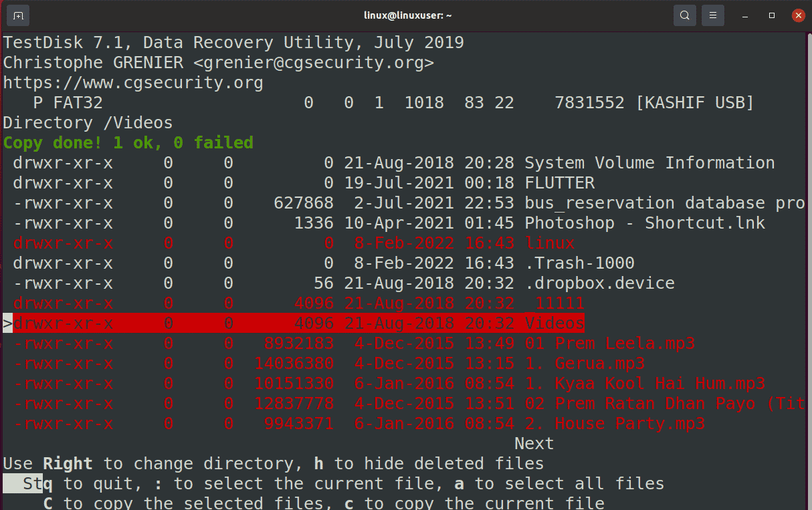Select System Volume Information directory
Viewport: 812px width, 510px height.
(x=649, y=163)
